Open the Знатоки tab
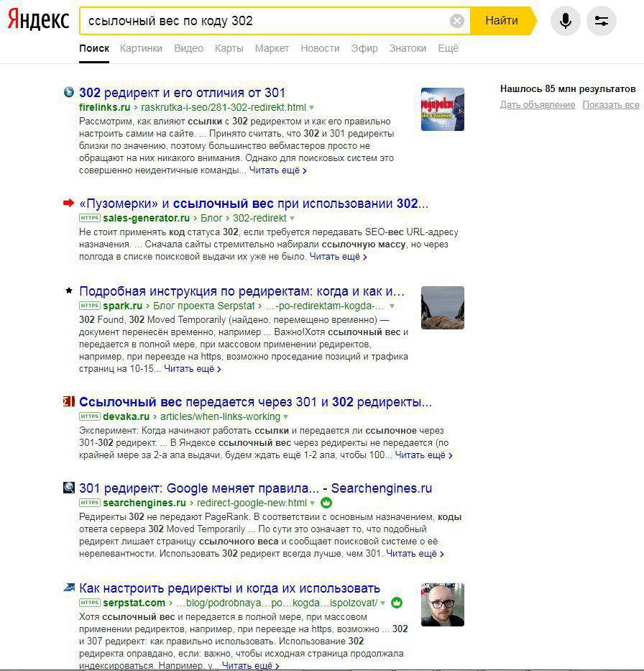The width and height of the screenshot is (644, 671). point(408,48)
